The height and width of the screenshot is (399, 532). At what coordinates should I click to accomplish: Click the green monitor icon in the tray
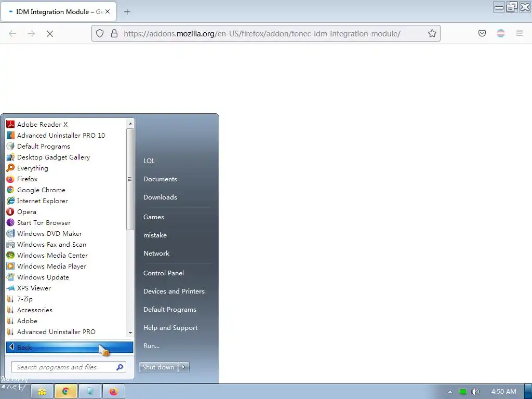coord(463,392)
